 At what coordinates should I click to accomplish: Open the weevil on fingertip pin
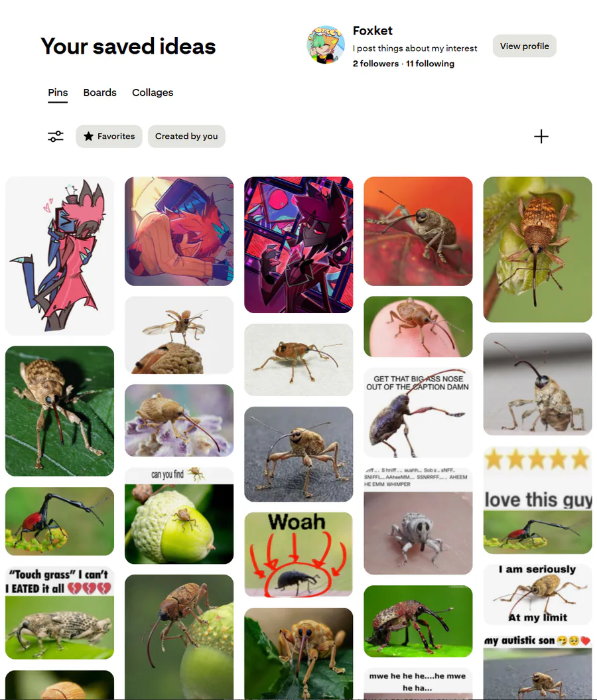point(418,327)
